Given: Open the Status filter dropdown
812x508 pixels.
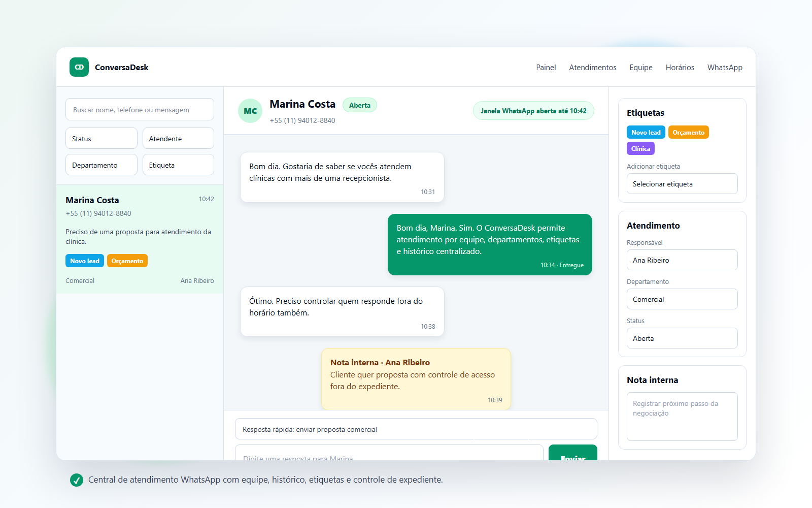Looking at the screenshot, I should (x=101, y=138).
